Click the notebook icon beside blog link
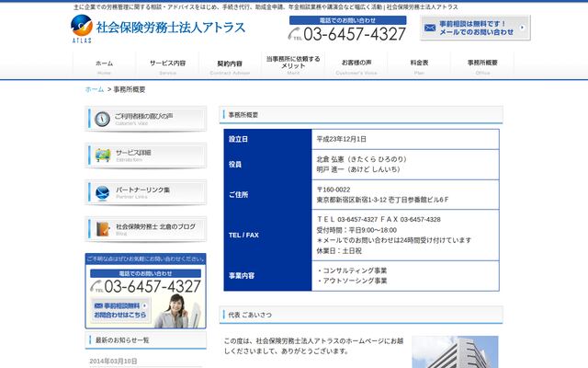The width and height of the screenshot is (588, 368). (102, 229)
